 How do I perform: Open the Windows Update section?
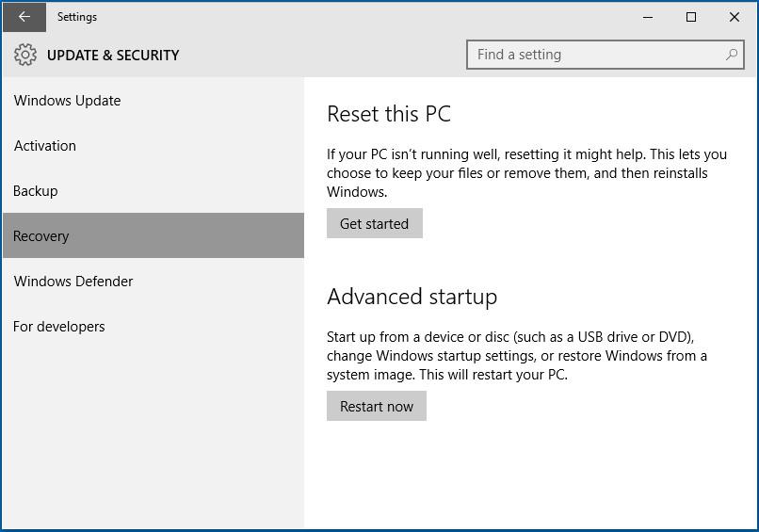tap(153, 101)
